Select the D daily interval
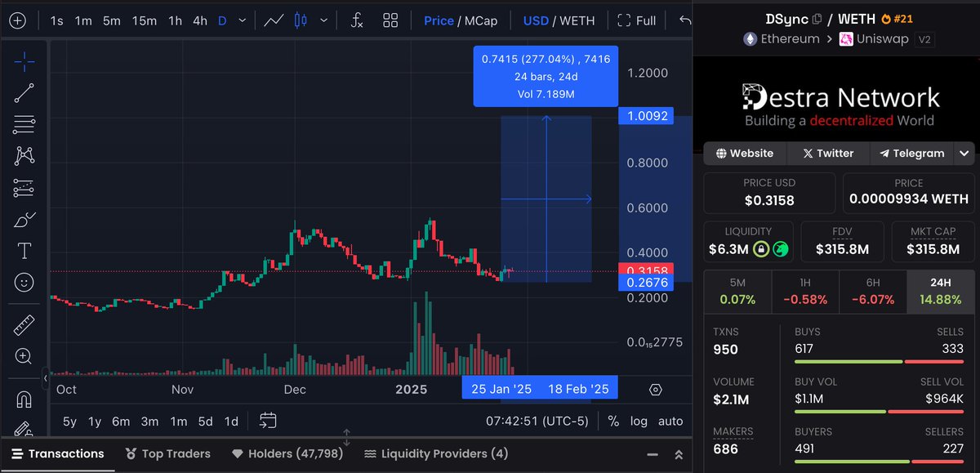 (x=222, y=20)
